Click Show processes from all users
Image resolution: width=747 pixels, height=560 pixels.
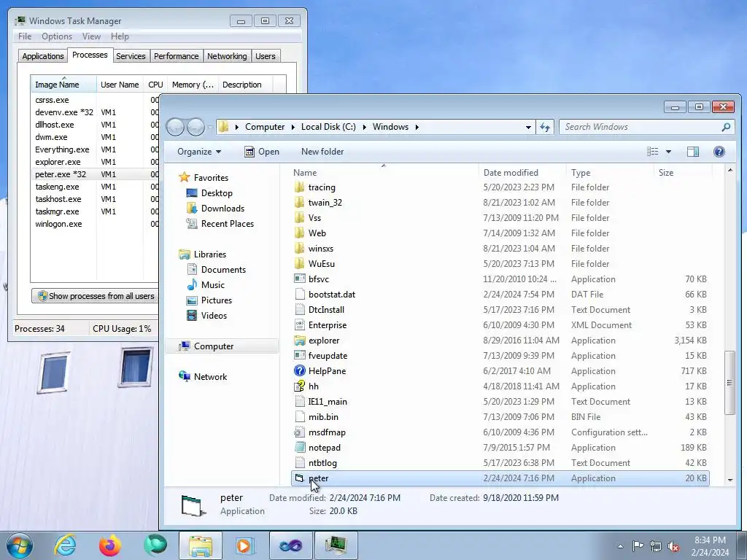pos(96,296)
